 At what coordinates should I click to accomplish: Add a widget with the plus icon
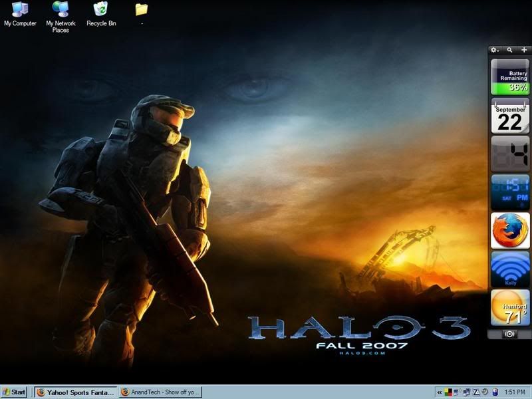pyautogui.click(x=524, y=50)
